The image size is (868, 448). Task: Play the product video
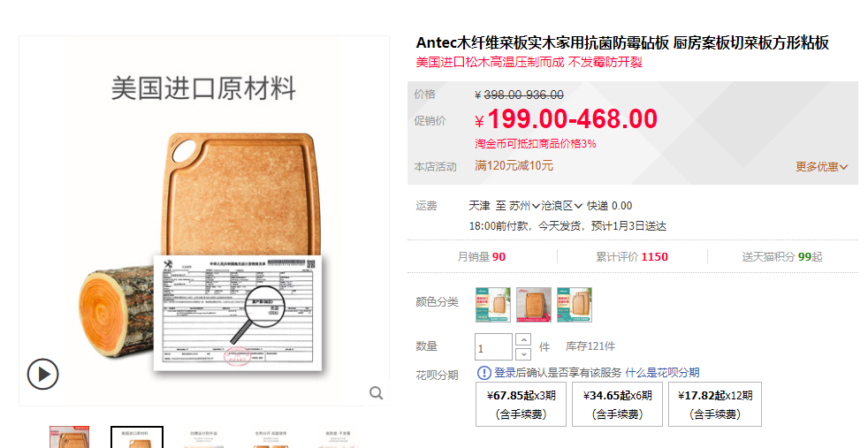(42, 374)
